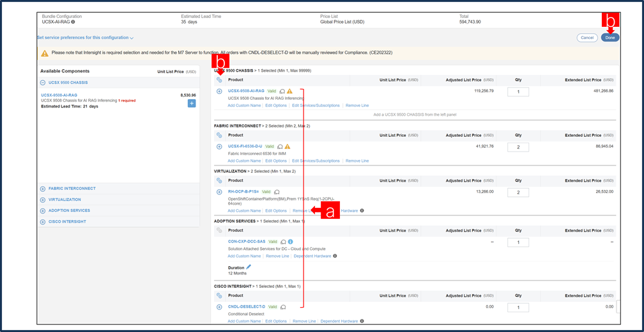Click the yellow warning icon in notice banner
This screenshot has height=332, width=644.
click(x=44, y=53)
